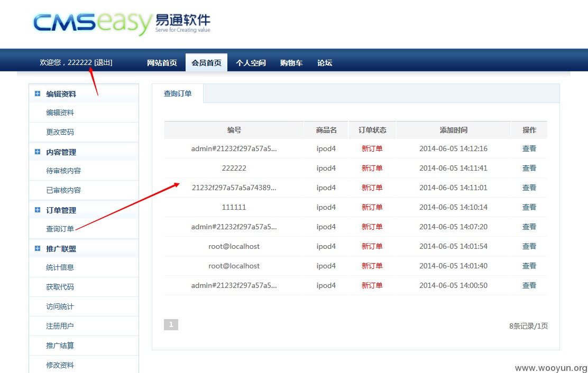The height and width of the screenshot is (373, 588).
Task: Click the 易通软件 brand text
Action: pos(182,20)
